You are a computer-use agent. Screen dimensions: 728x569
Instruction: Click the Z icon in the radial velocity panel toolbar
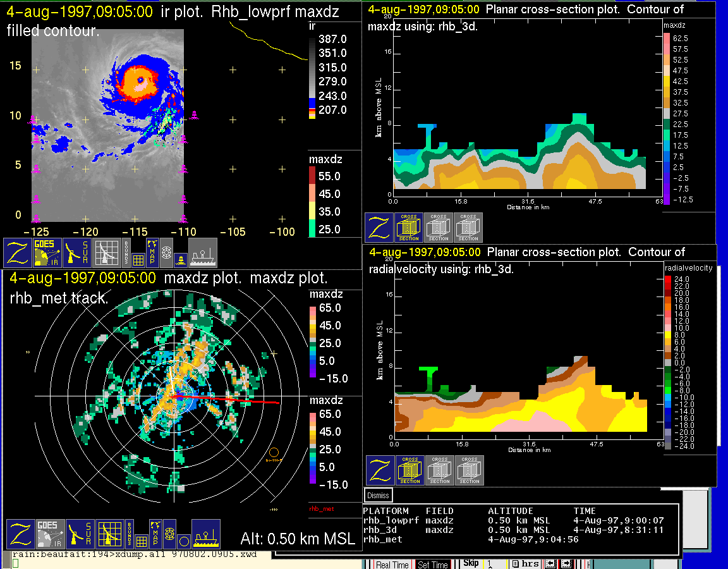pyautogui.click(x=380, y=470)
